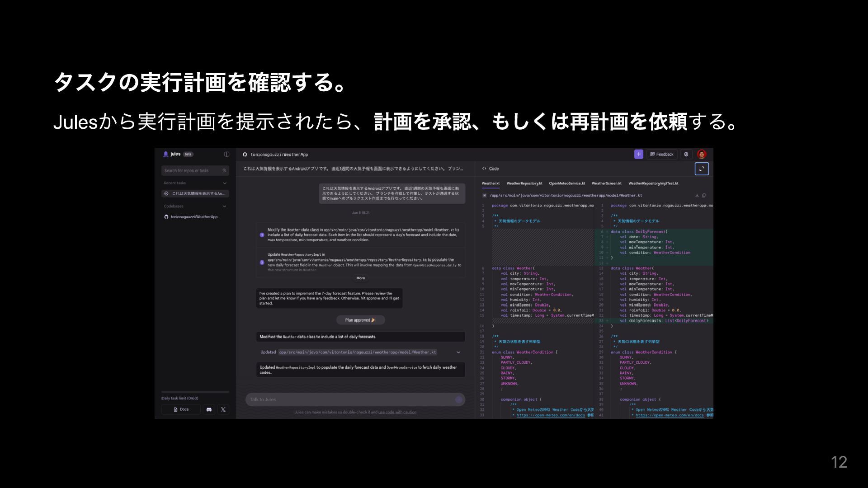Image resolution: width=868 pixels, height=488 pixels.
Task: Click the Daily task limit progress bar
Action: point(195,392)
